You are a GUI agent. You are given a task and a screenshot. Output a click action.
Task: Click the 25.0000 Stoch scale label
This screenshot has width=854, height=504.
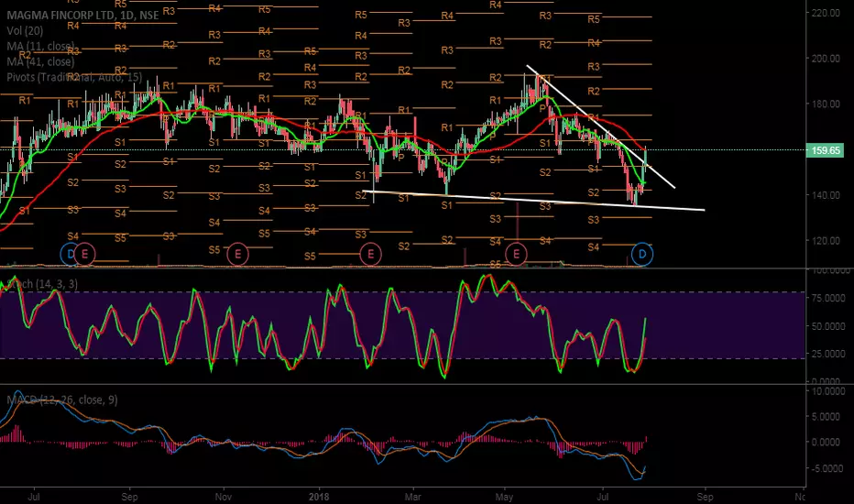[x=827, y=354]
